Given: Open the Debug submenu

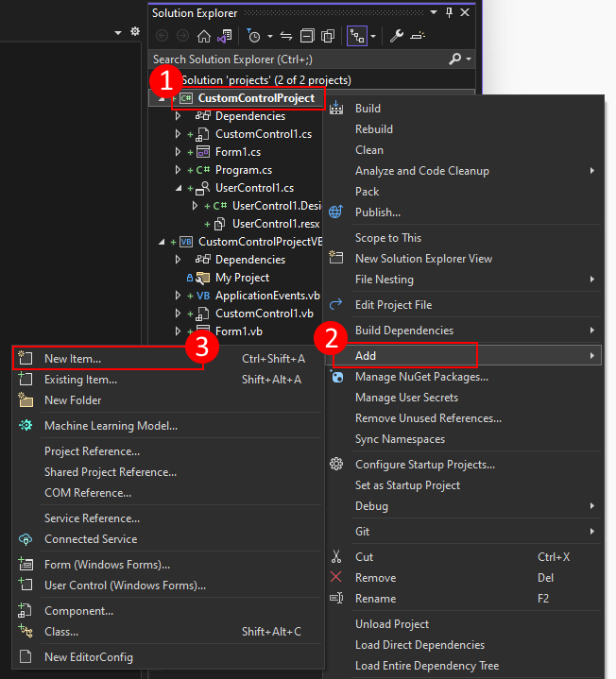Looking at the screenshot, I should click(x=464, y=506).
